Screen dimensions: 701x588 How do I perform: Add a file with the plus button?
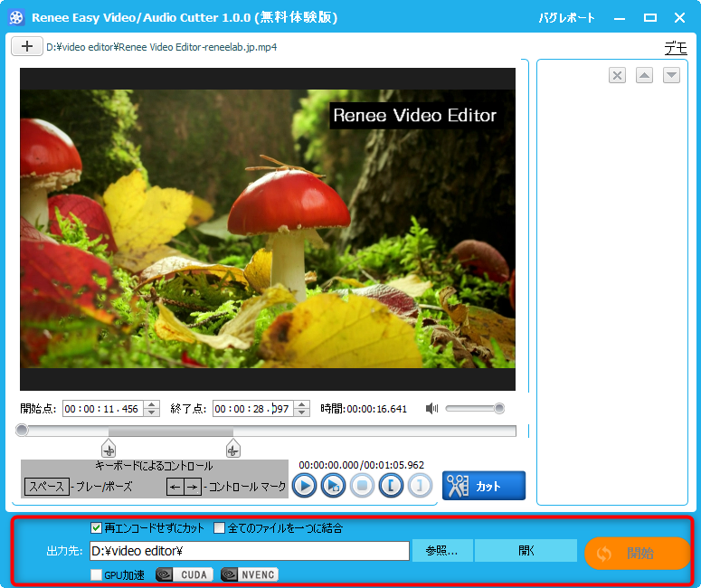coord(27,46)
